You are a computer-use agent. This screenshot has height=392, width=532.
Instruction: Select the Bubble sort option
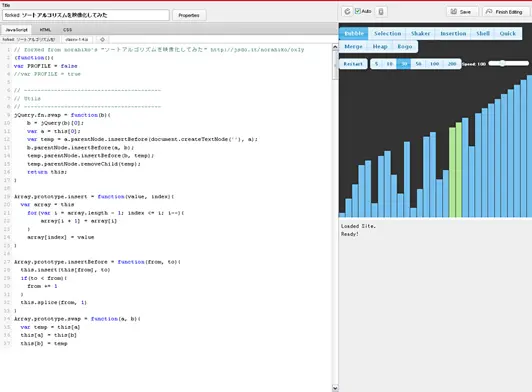tap(354, 33)
